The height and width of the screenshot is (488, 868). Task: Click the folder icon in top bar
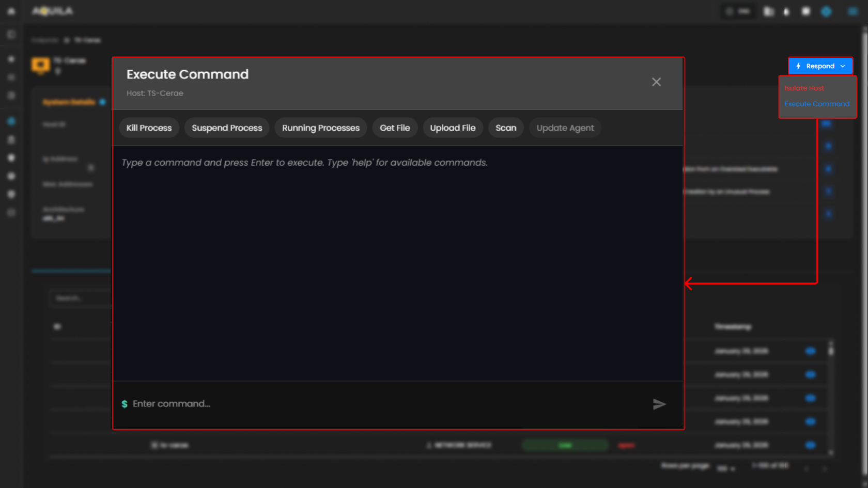[x=769, y=11]
